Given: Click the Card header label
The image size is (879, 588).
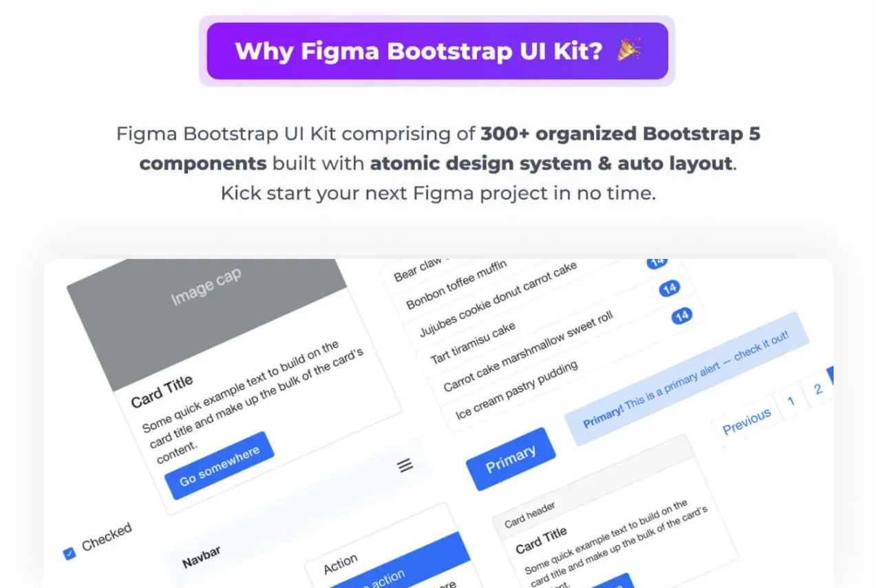Looking at the screenshot, I should point(530,515).
